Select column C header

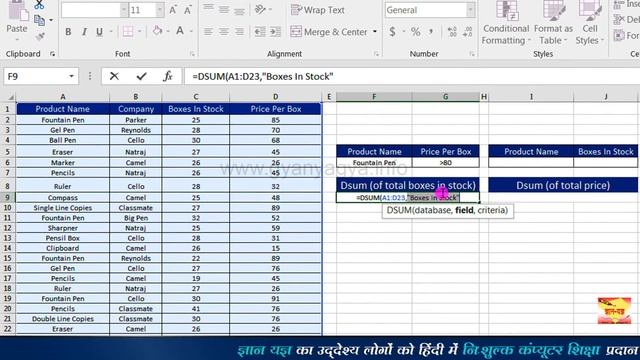coord(196,97)
